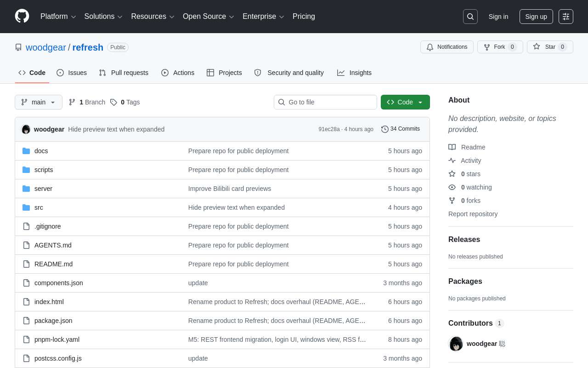This screenshot has width=588, height=368.
Task: Click the server folder icon
Action: coord(26,189)
